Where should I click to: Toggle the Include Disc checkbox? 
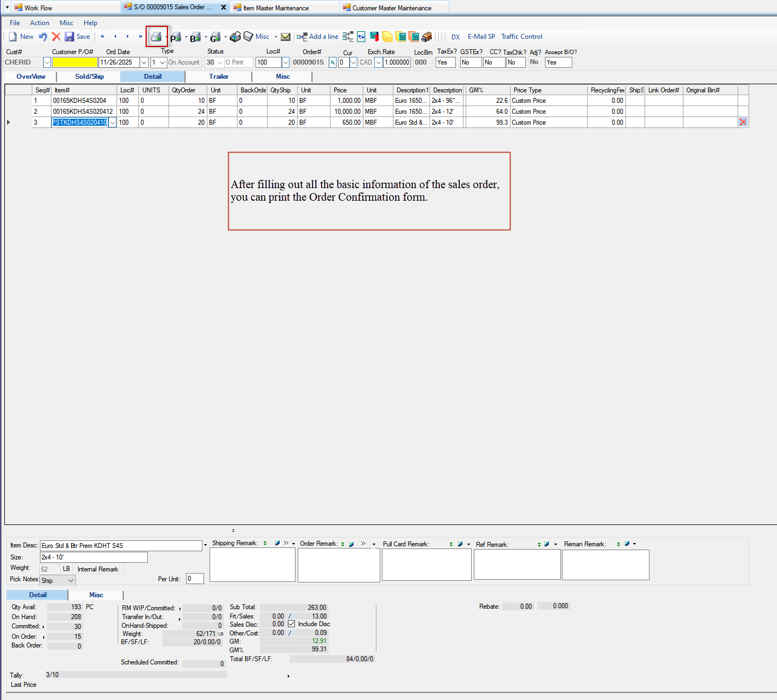[291, 624]
